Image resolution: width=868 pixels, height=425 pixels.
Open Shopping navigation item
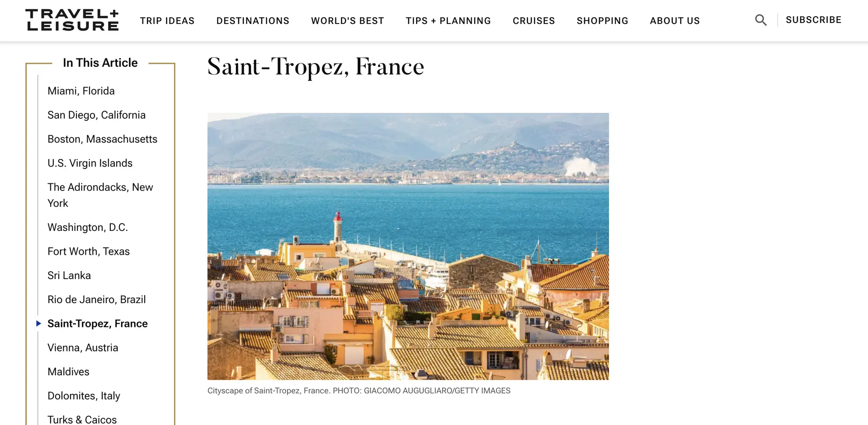[x=603, y=21]
